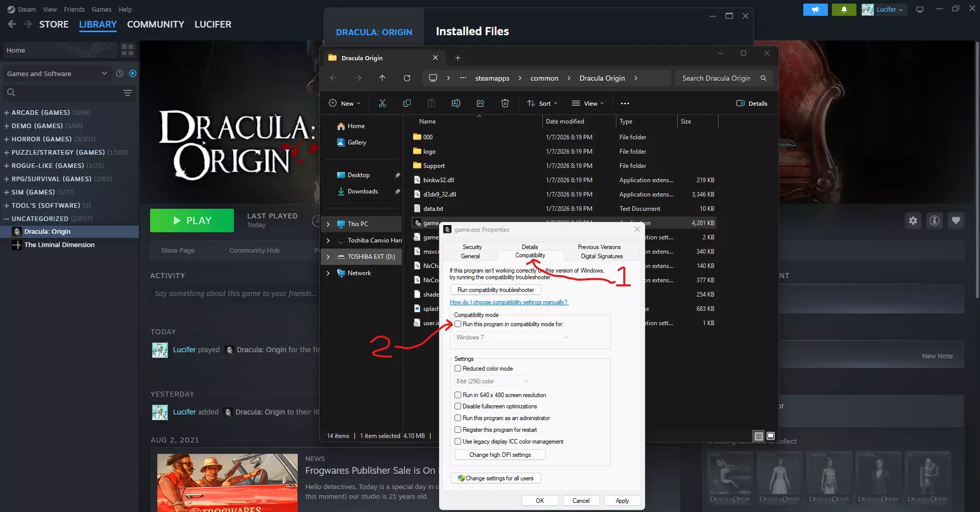This screenshot has width=980, height=512.
Task: Switch to the Details tab in Properties
Action: coord(530,247)
